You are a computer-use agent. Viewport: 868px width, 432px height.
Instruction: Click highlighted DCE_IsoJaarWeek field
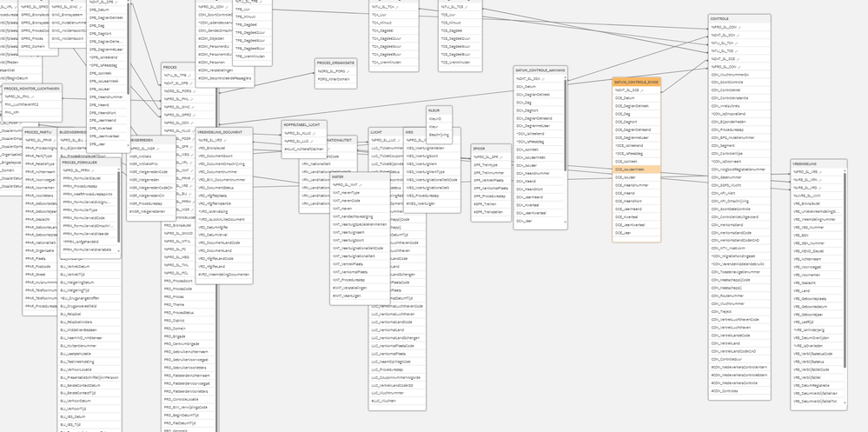tap(636, 169)
